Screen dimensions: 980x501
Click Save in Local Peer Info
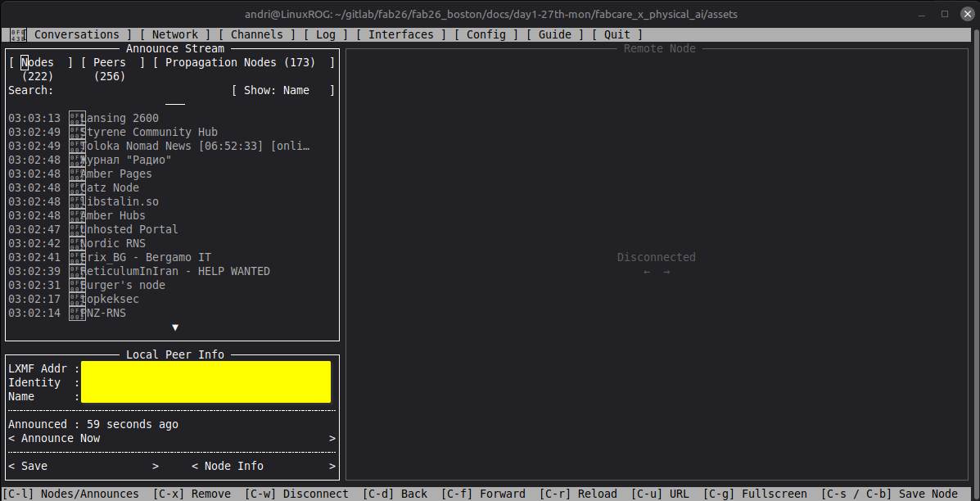pyautogui.click(x=84, y=466)
